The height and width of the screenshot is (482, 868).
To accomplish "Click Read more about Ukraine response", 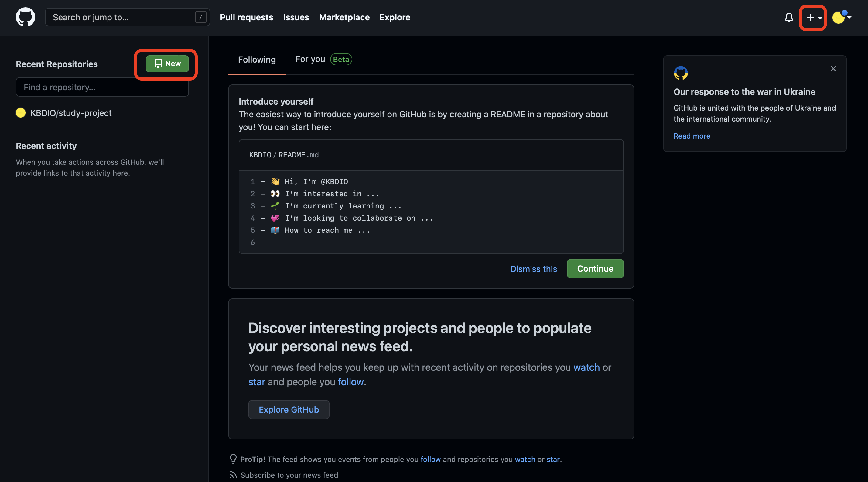I will [692, 136].
